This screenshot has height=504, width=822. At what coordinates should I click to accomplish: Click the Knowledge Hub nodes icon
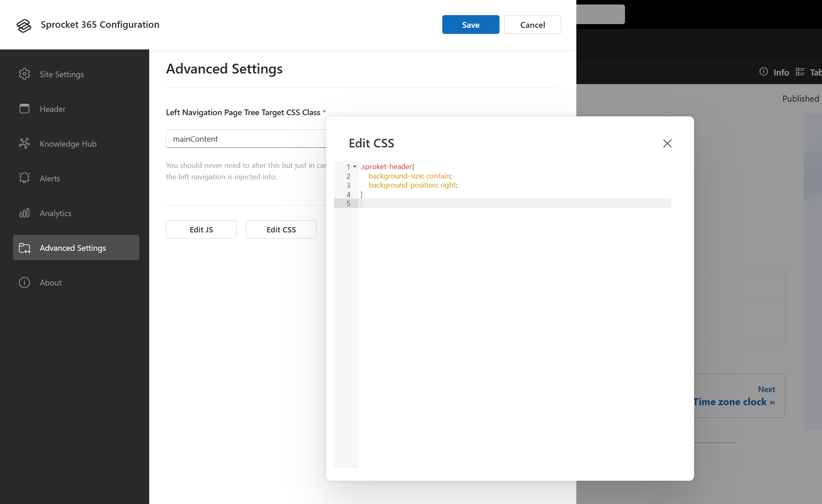[25, 143]
